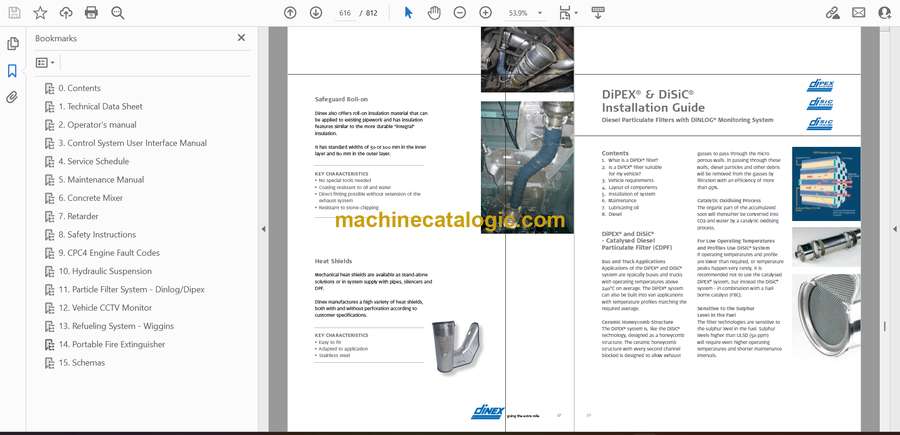Viewport: 900px width, 435px height.
Task: Zoom out with minus button
Action: click(460, 13)
